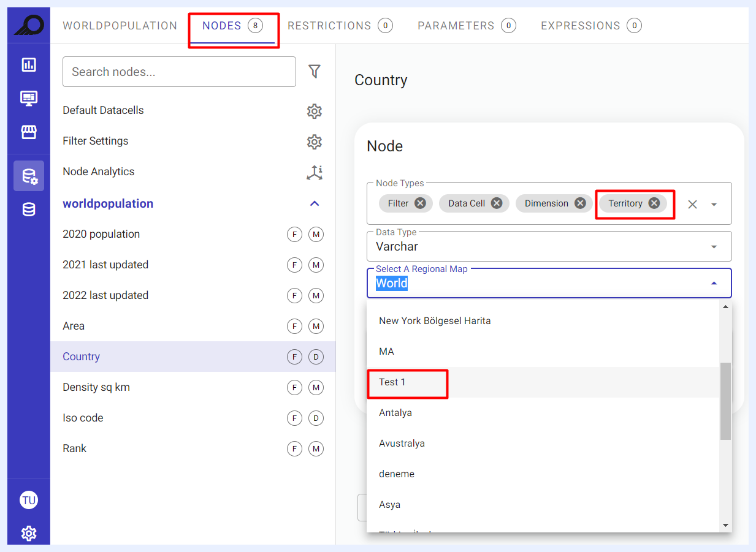756x552 pixels.
Task: Toggle D badge on Country row
Action: (x=316, y=357)
